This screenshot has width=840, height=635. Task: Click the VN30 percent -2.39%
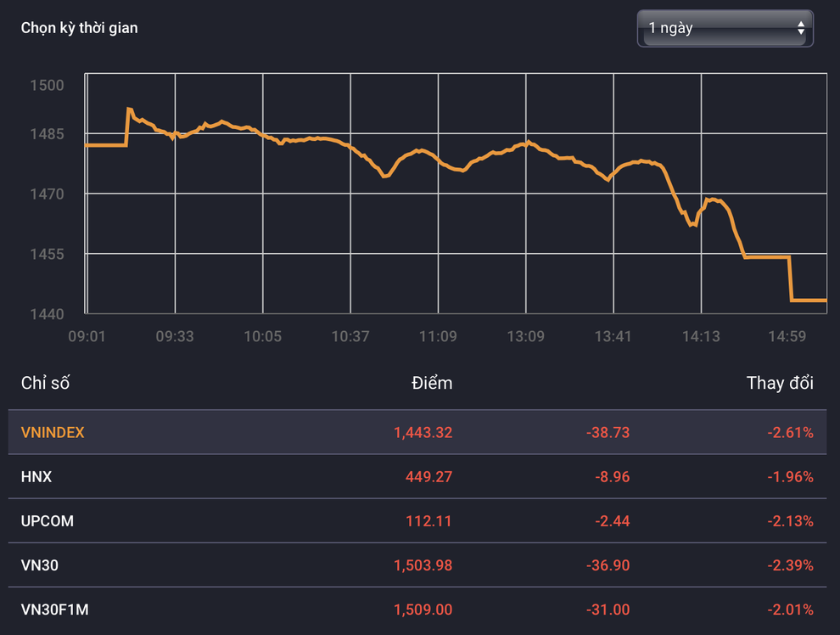pyautogui.click(x=790, y=565)
